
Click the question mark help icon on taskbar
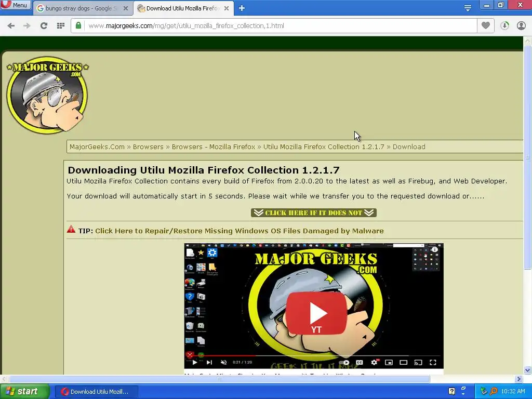pyautogui.click(x=451, y=391)
